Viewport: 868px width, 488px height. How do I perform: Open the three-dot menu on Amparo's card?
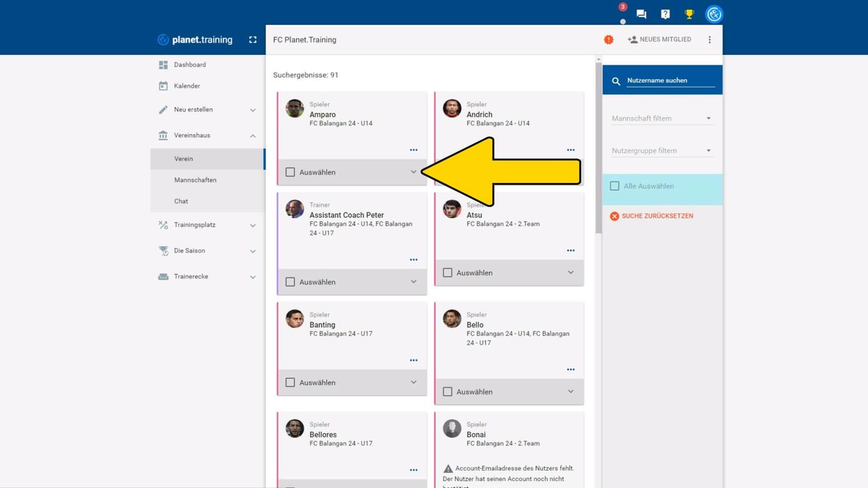click(414, 150)
